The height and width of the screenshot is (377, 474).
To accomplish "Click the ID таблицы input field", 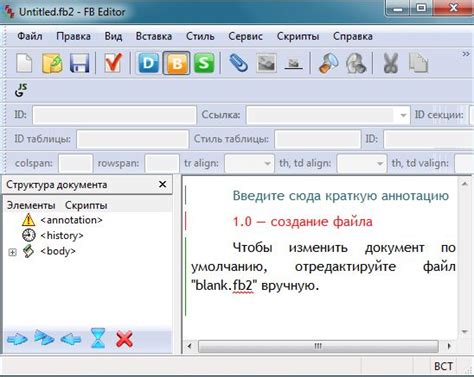I will [133, 139].
